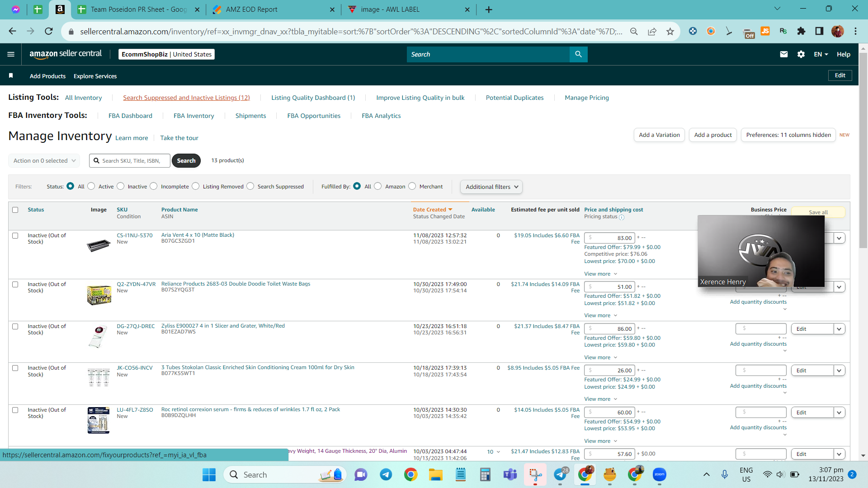Open the Chrome three-dot menu
This screenshot has height=488, width=868.
pyautogui.click(x=855, y=31)
